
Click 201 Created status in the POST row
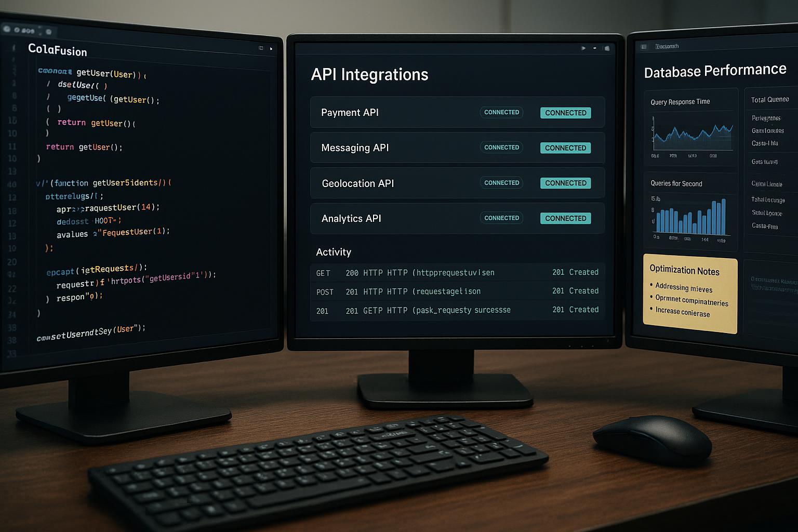tap(575, 291)
